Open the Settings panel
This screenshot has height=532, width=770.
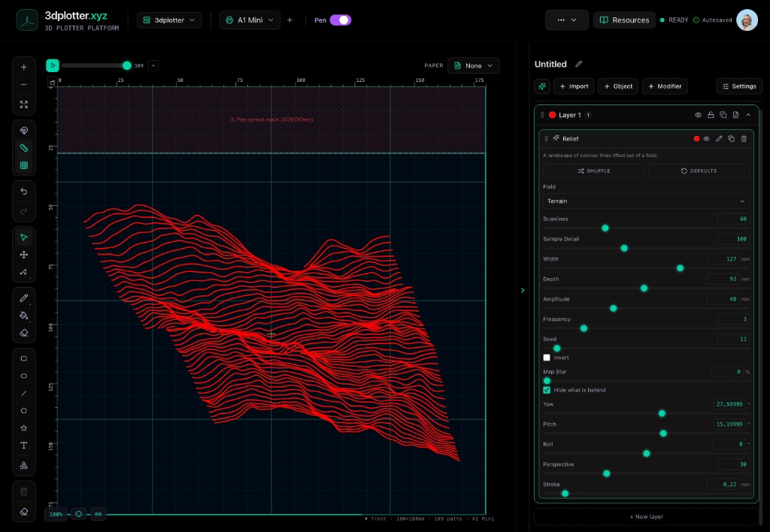739,86
